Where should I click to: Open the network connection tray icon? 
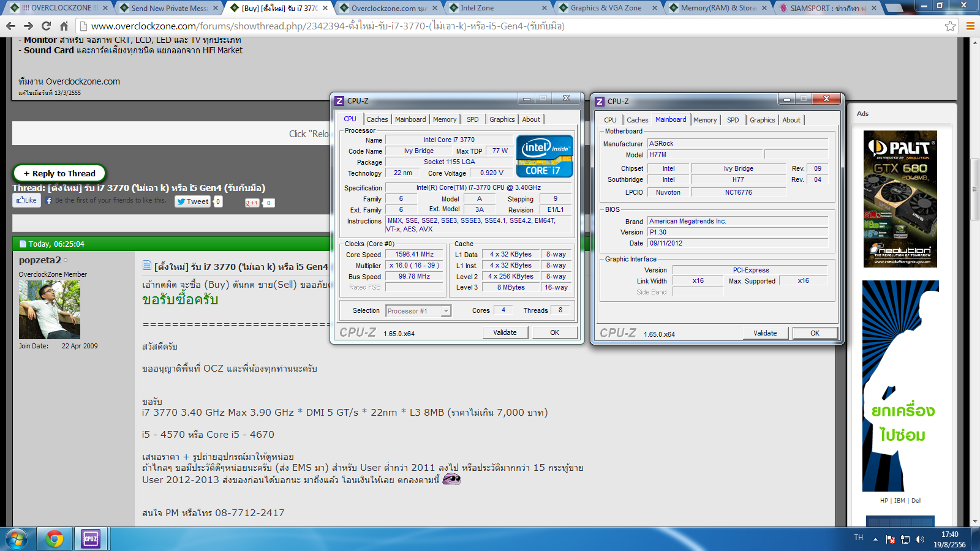tap(905, 539)
